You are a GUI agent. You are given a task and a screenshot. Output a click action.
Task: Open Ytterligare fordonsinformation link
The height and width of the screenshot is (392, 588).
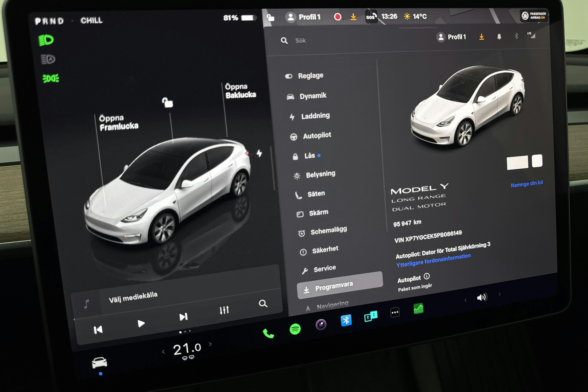pyautogui.click(x=434, y=260)
